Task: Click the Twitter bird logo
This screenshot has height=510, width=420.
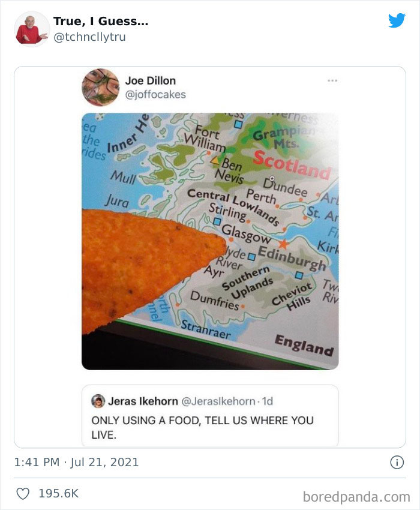Action: coord(397,20)
